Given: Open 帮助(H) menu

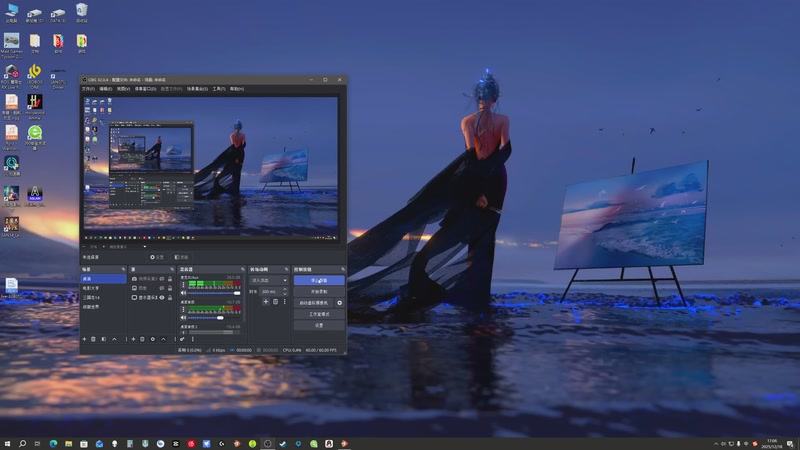Looking at the screenshot, I should pos(237,89).
